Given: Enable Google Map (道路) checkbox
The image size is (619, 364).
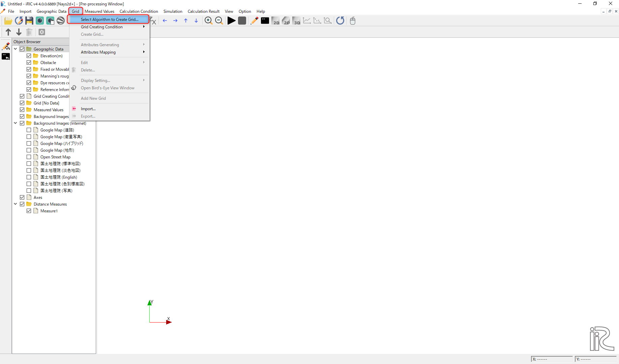Looking at the screenshot, I should pyautogui.click(x=29, y=130).
